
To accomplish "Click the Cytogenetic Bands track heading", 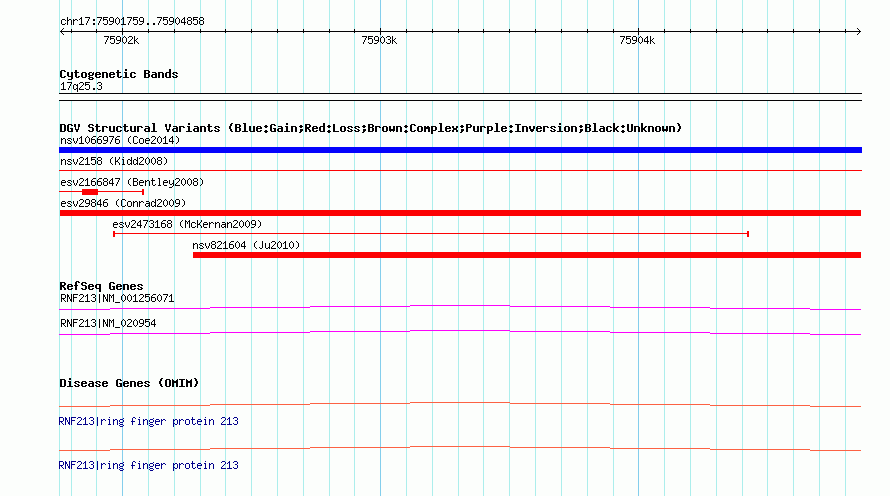I will pyautogui.click(x=119, y=74).
